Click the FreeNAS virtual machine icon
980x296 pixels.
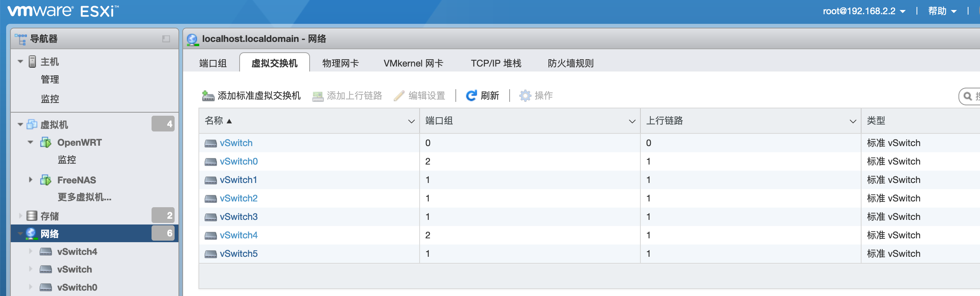pyautogui.click(x=46, y=180)
